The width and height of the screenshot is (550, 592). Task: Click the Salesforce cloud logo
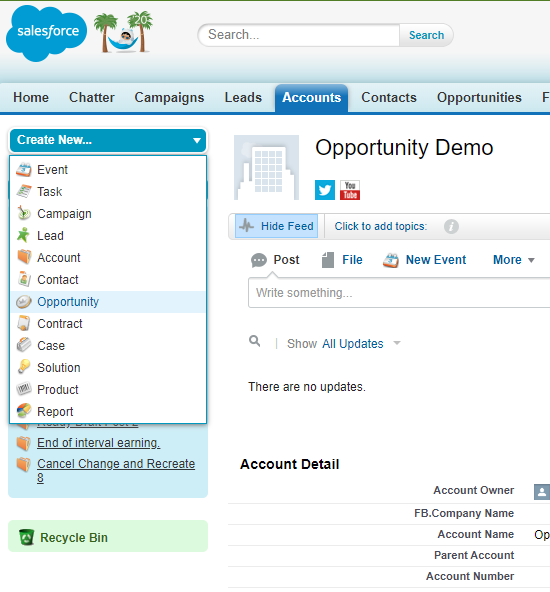tap(46, 33)
